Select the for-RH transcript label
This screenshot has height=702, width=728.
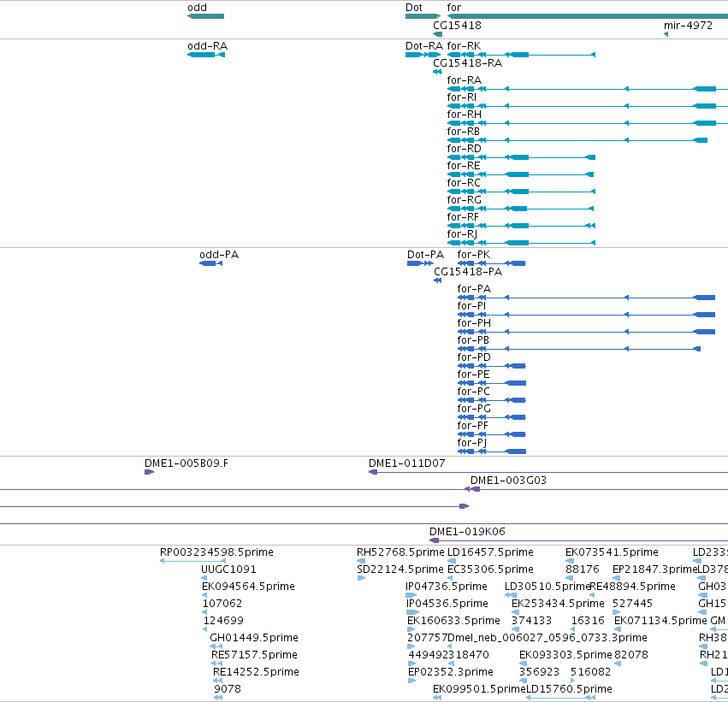(x=464, y=115)
